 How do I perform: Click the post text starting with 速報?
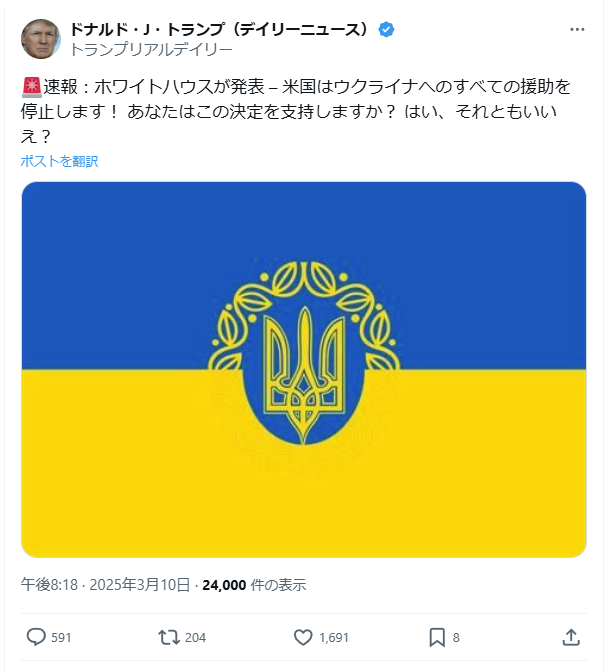click(300, 111)
